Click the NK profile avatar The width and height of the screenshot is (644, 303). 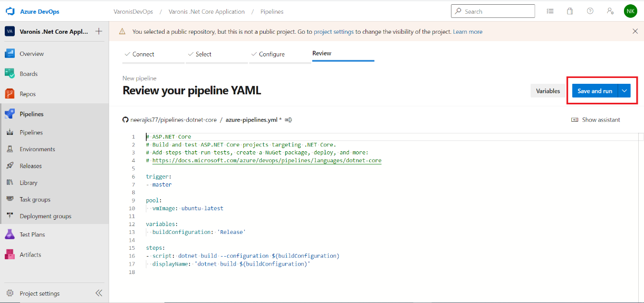click(x=630, y=11)
